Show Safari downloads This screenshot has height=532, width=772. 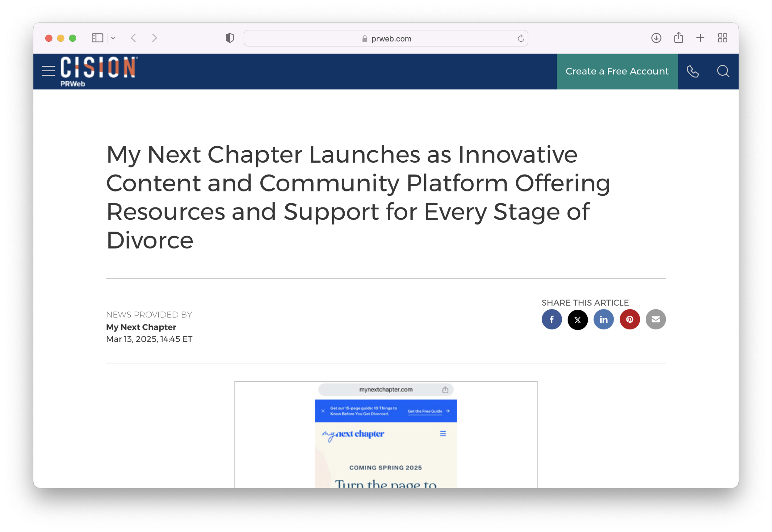pos(656,38)
